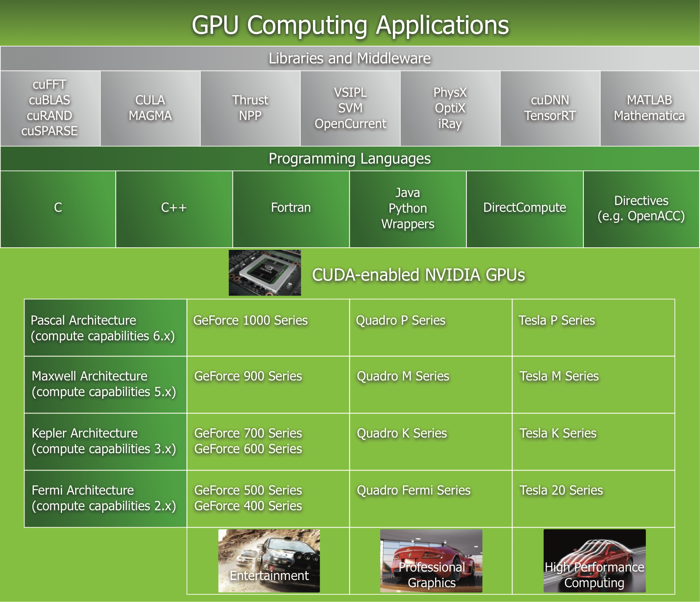The image size is (700, 602).
Task: Expand the Pascal Architecture row
Action: pos(105,328)
